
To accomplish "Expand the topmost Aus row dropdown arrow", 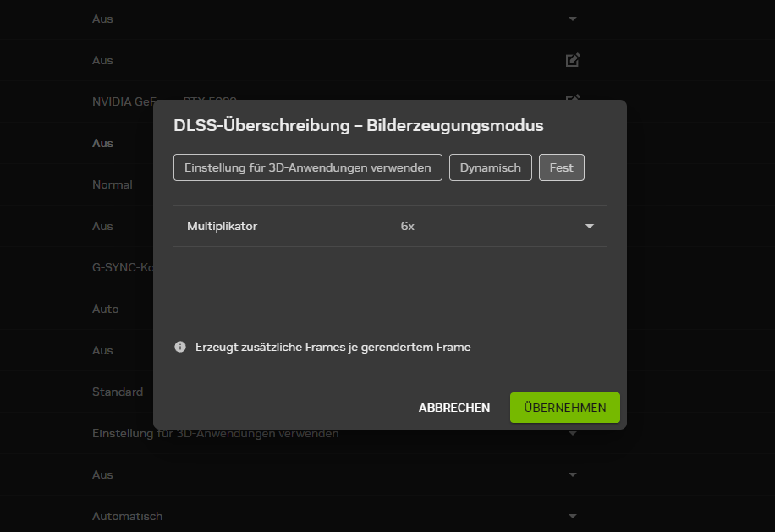I will coord(572,19).
